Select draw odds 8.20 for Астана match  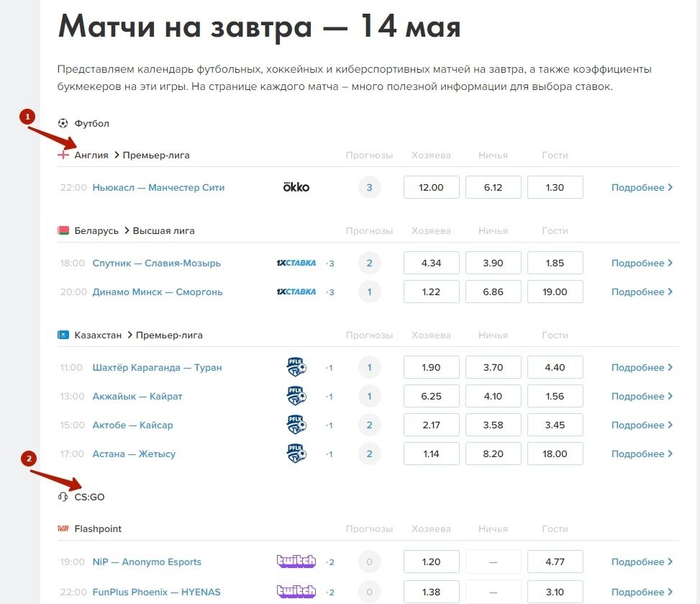coord(493,454)
